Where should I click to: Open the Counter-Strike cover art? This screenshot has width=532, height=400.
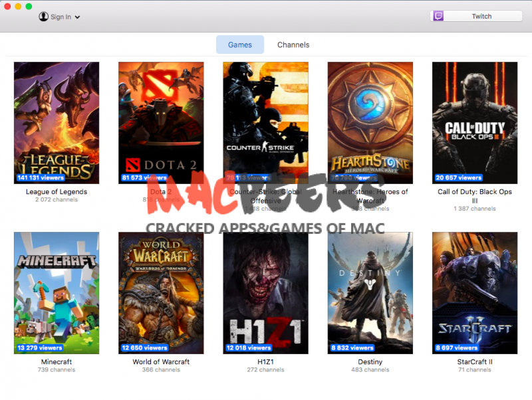(x=265, y=123)
